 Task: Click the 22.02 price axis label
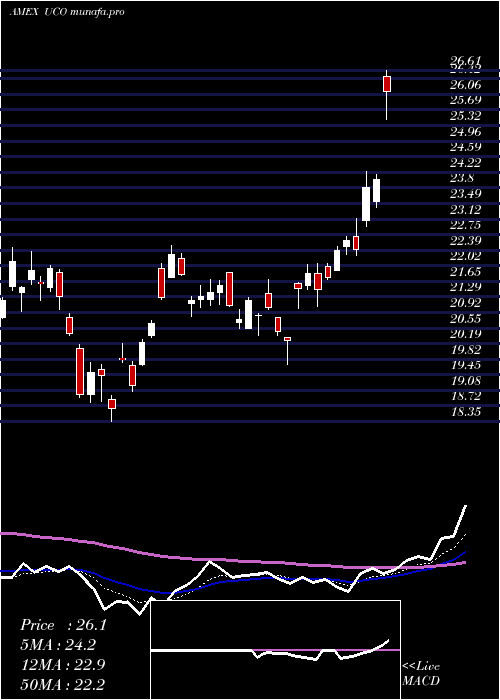466,256
